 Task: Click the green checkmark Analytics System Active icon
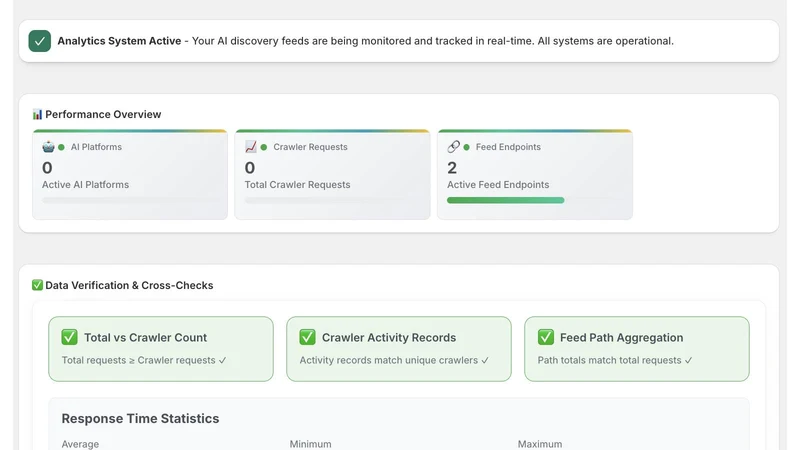40,41
